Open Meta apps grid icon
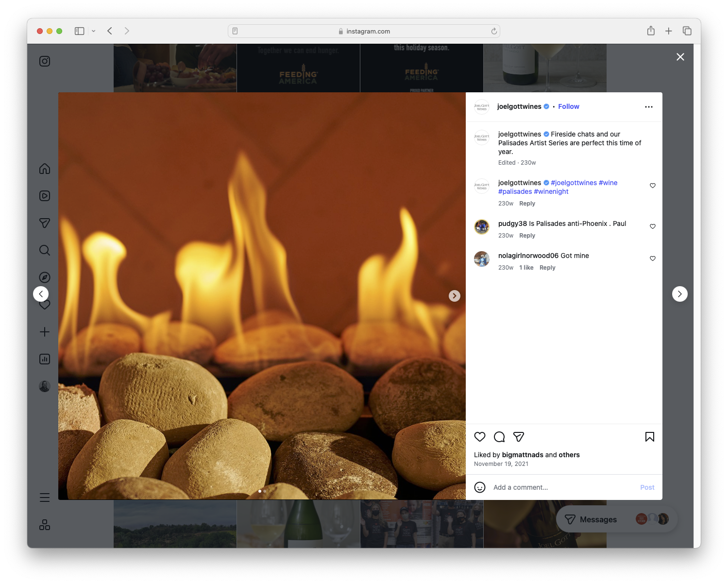The width and height of the screenshot is (728, 584). click(x=45, y=525)
